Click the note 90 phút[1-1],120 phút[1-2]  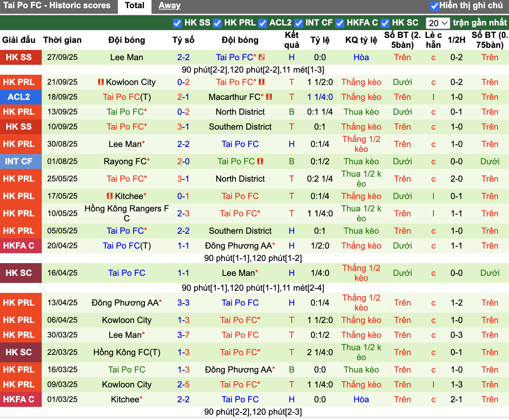click(x=253, y=258)
